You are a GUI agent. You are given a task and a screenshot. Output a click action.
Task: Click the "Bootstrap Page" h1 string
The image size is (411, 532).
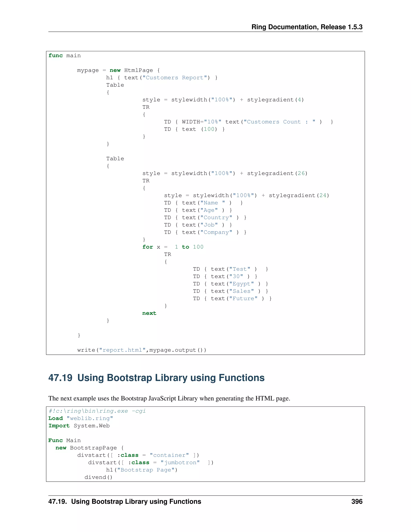pyautogui.click(x=146, y=470)
